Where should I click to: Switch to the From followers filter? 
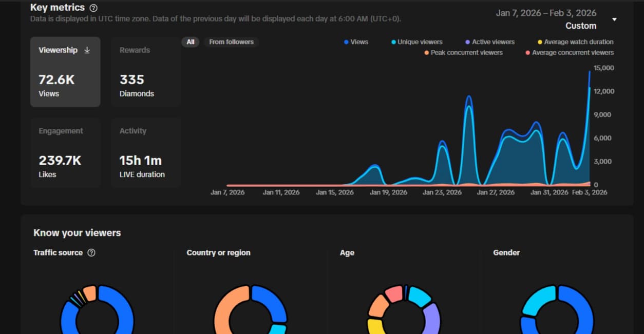[231, 42]
